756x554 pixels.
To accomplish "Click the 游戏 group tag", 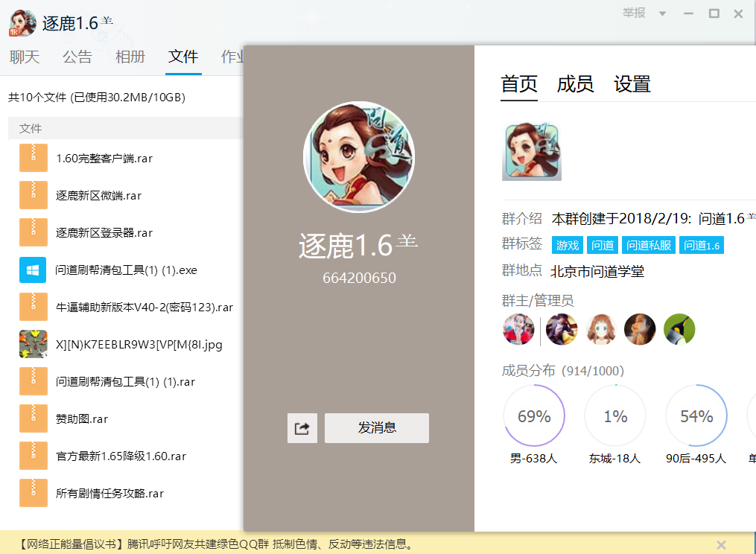I will pos(568,246).
